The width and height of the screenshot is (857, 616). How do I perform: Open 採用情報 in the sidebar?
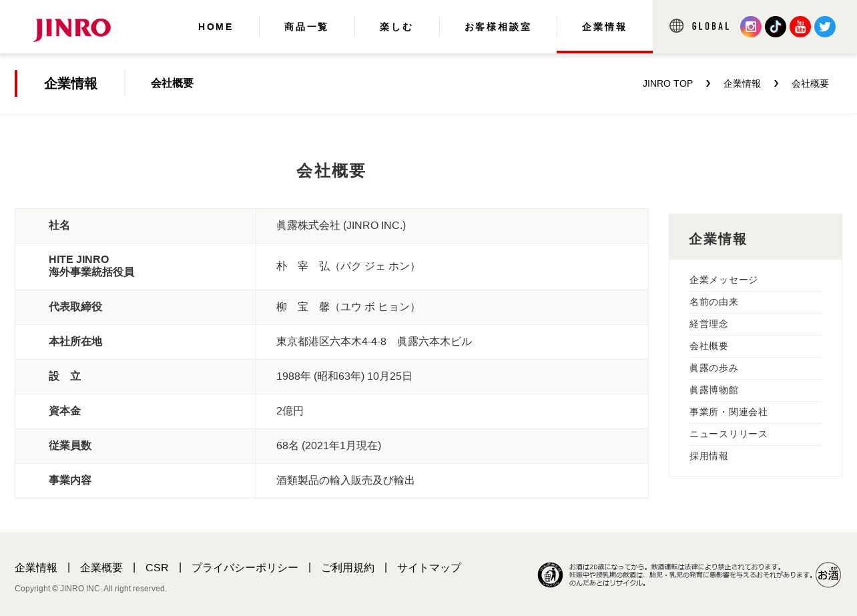click(709, 456)
